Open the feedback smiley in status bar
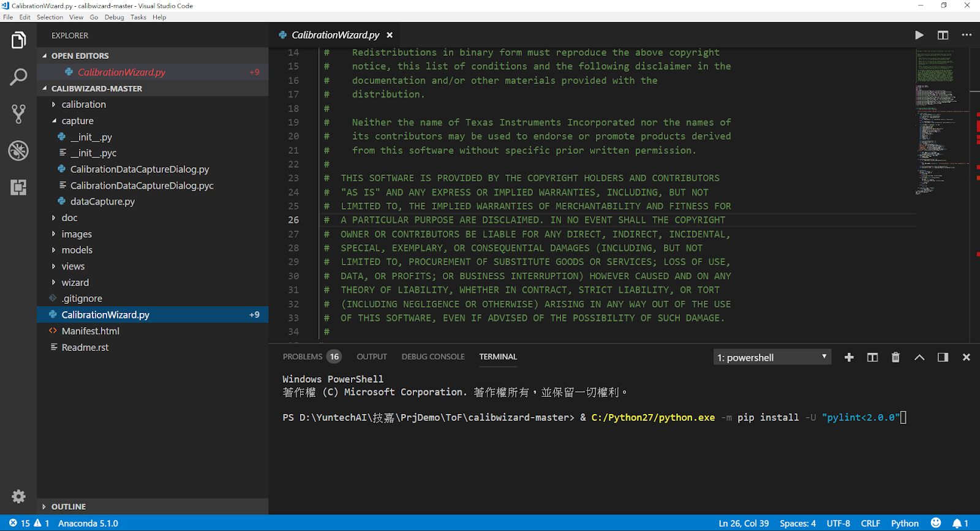The height and width of the screenshot is (531, 980). (x=936, y=522)
